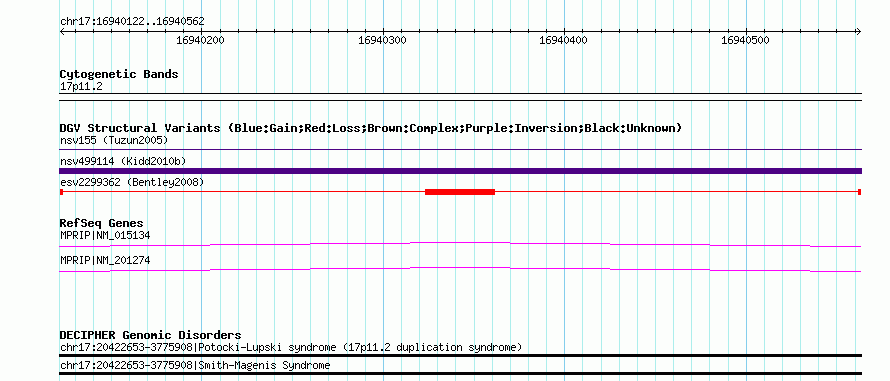Select the DECIPHER Genomic Disorders track title
The width and height of the screenshot is (890, 381).
click(150, 336)
